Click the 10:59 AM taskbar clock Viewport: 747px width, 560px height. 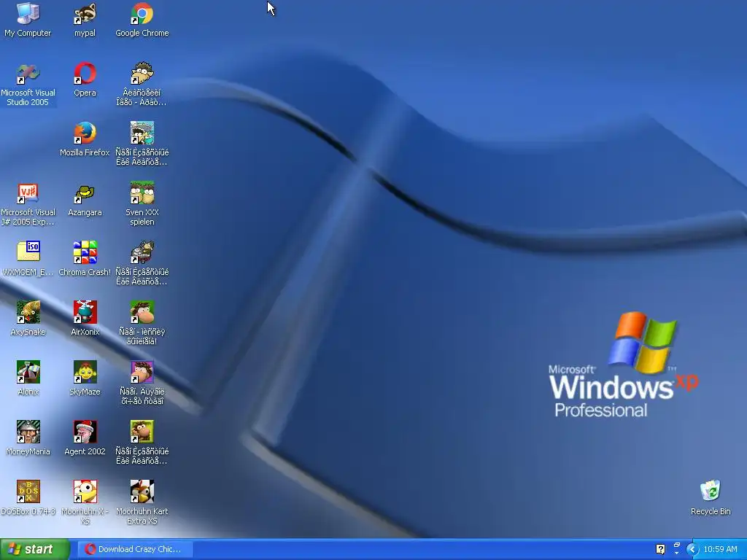(720, 549)
